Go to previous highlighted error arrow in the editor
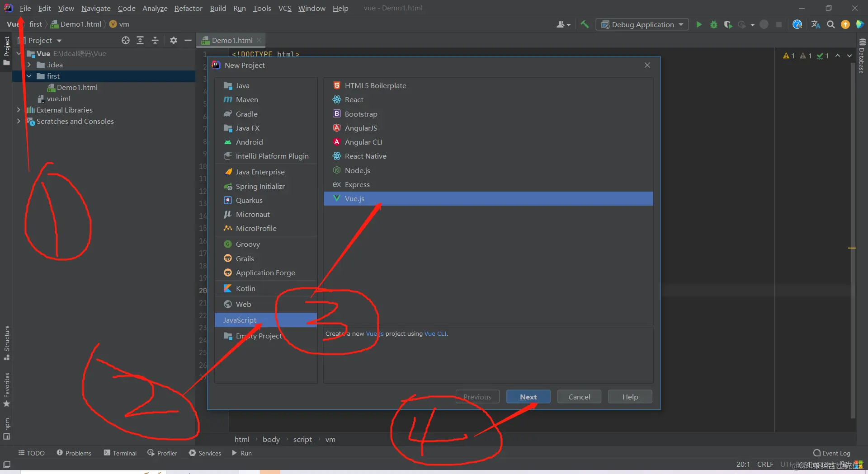868x474 pixels. tap(838, 56)
